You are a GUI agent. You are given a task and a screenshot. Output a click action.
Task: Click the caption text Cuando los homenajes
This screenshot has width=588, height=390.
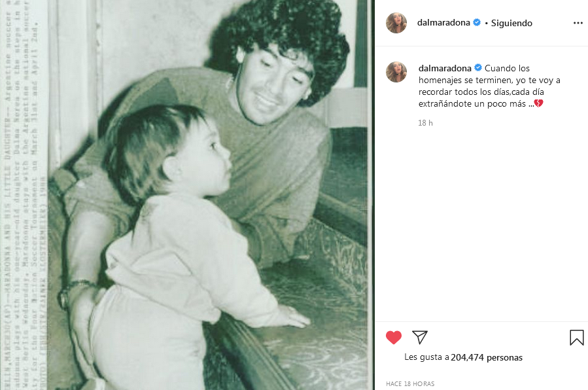coord(489,86)
